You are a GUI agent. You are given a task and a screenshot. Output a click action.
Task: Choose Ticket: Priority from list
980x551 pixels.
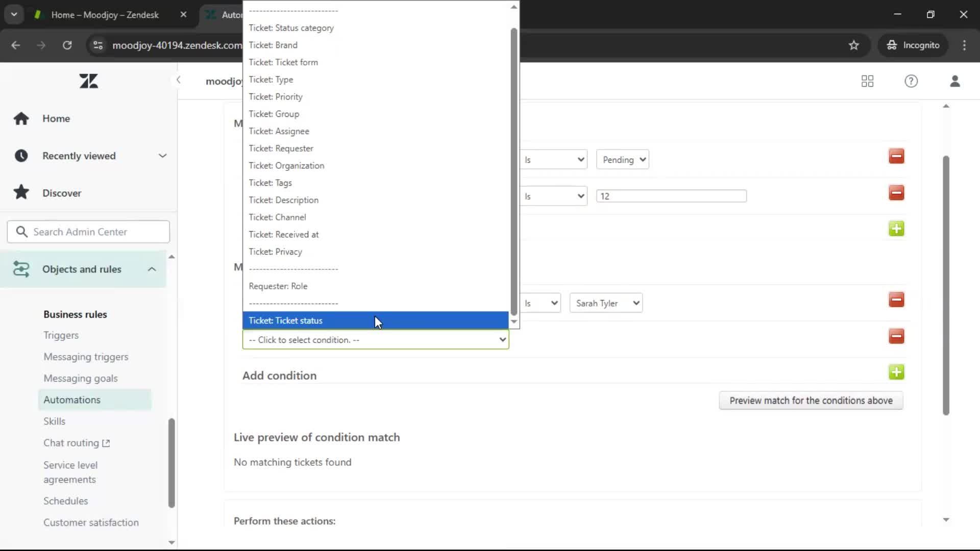tap(376, 97)
